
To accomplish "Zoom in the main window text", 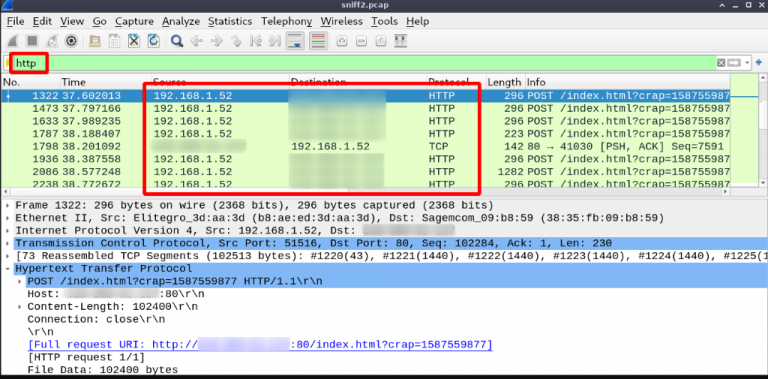I will pos(342,42).
